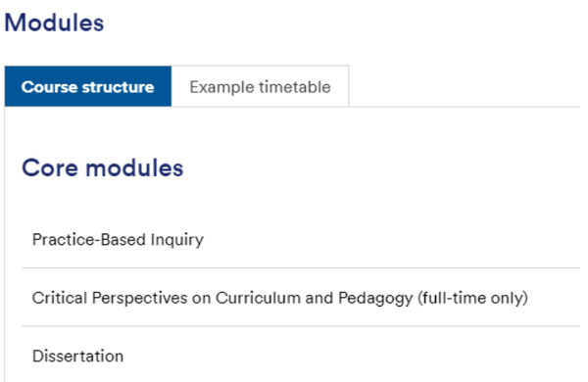Click the Core modules section heading
This screenshot has width=588, height=382.
click(x=102, y=167)
